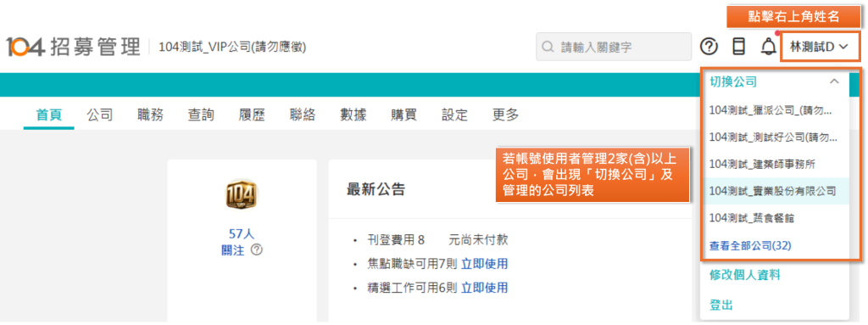Click the 關注 help question icon
Viewport: 868px width, 325px height.
pos(256,249)
